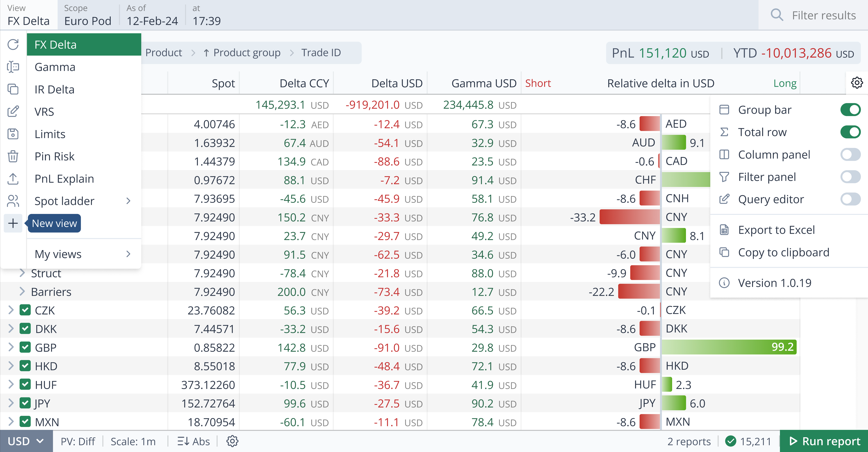Open the settings gear in the bottom status bar

[232, 441]
